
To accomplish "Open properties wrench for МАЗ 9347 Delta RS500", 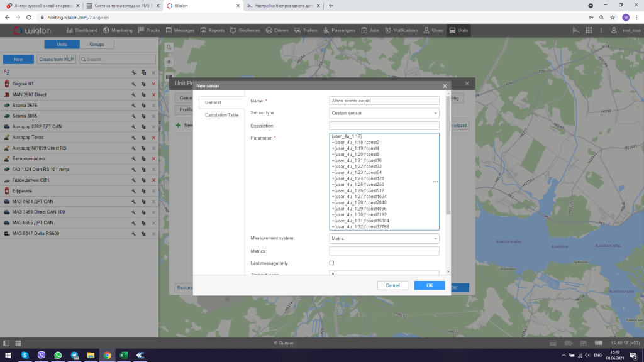I will pos(133,234).
